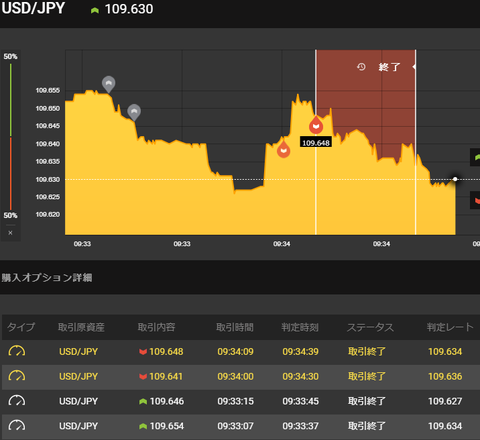Click the gauge icon in 09:33:15 row

[x=17, y=401]
